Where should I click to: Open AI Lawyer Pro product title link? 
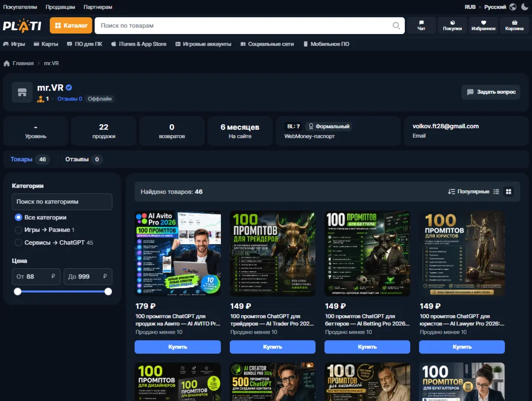coord(462,320)
